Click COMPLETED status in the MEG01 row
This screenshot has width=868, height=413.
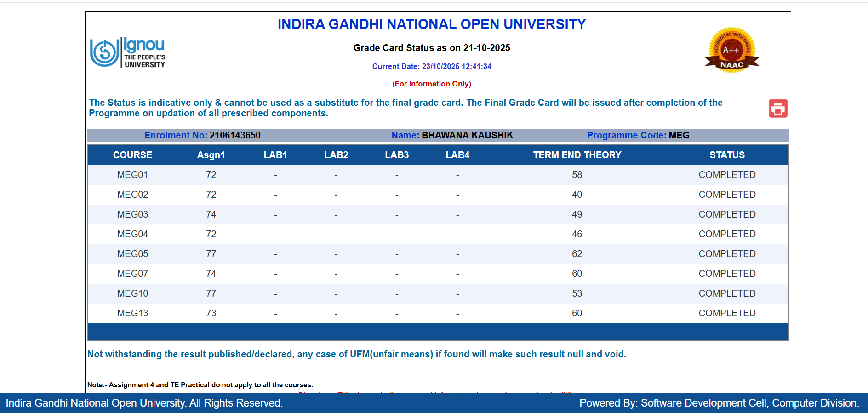[x=727, y=175]
